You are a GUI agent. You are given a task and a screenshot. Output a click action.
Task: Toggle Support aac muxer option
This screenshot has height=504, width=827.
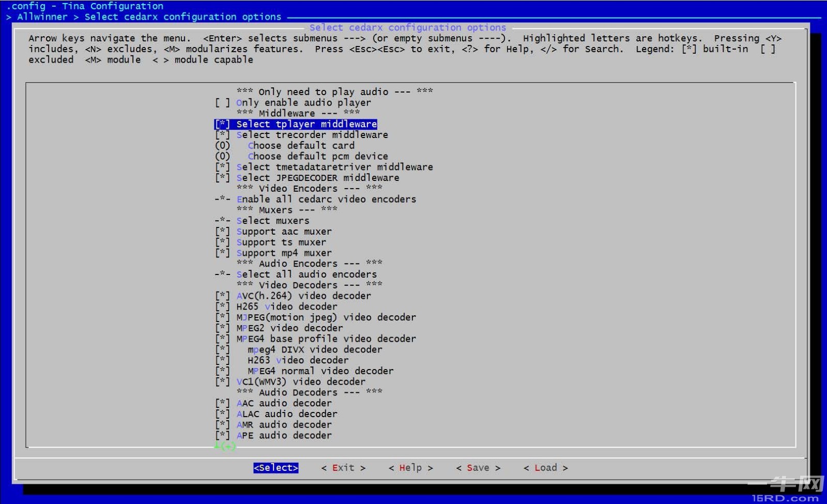(222, 232)
